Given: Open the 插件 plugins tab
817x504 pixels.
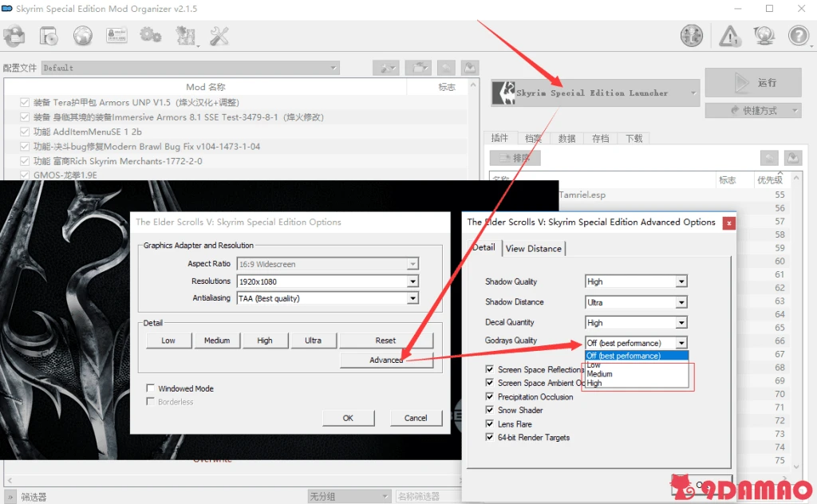Looking at the screenshot, I should (x=499, y=138).
